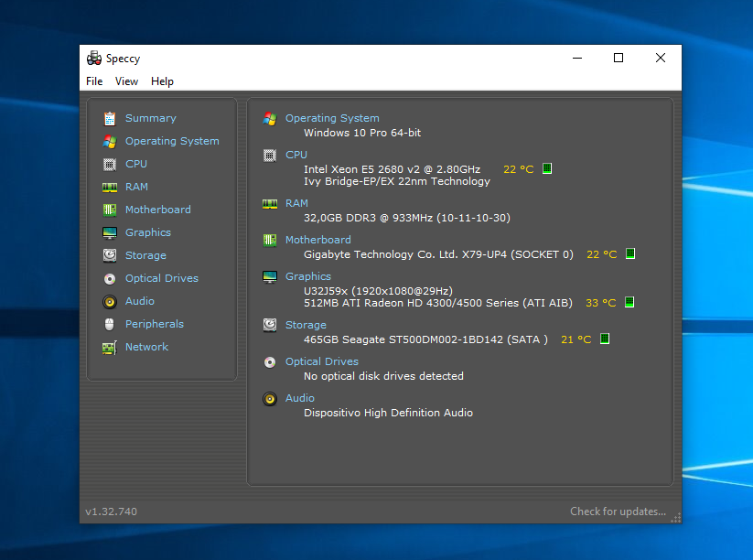The height and width of the screenshot is (560, 753).
Task: Click the motherboard temperature 22 °C value
Action: (602, 254)
